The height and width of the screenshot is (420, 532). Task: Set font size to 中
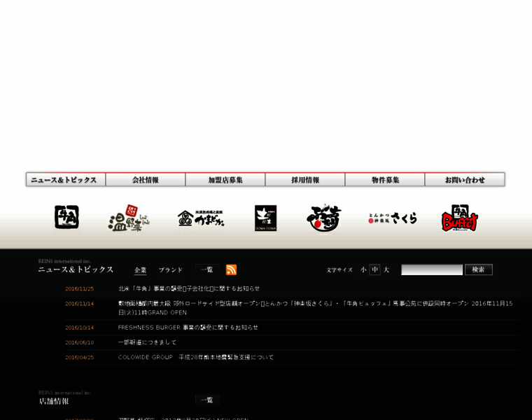click(374, 269)
